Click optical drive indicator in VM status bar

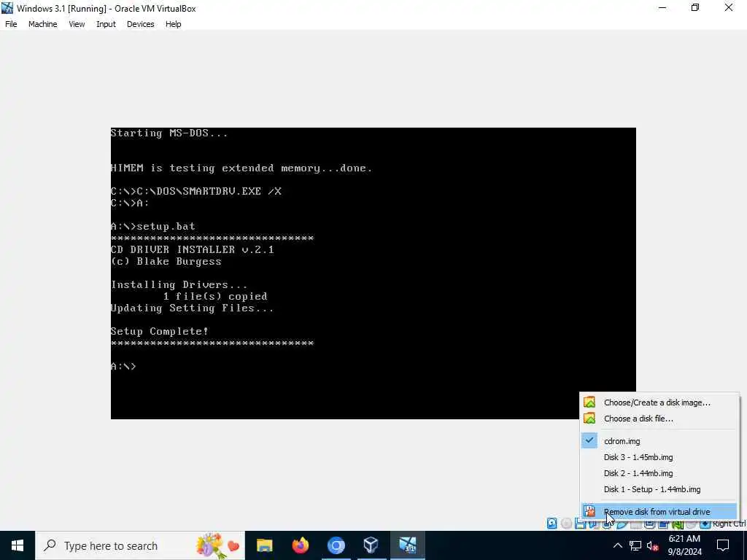coord(566,524)
